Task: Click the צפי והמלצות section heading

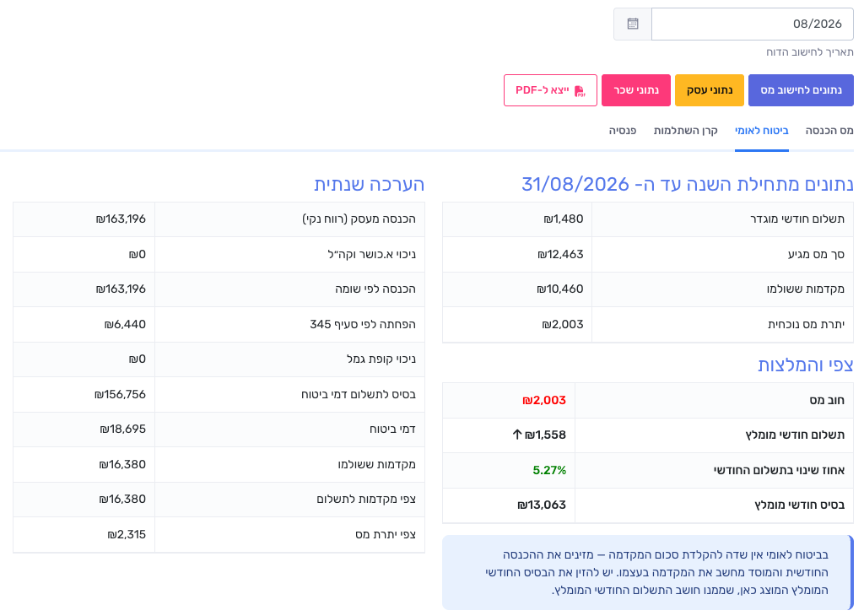Action: (806, 365)
